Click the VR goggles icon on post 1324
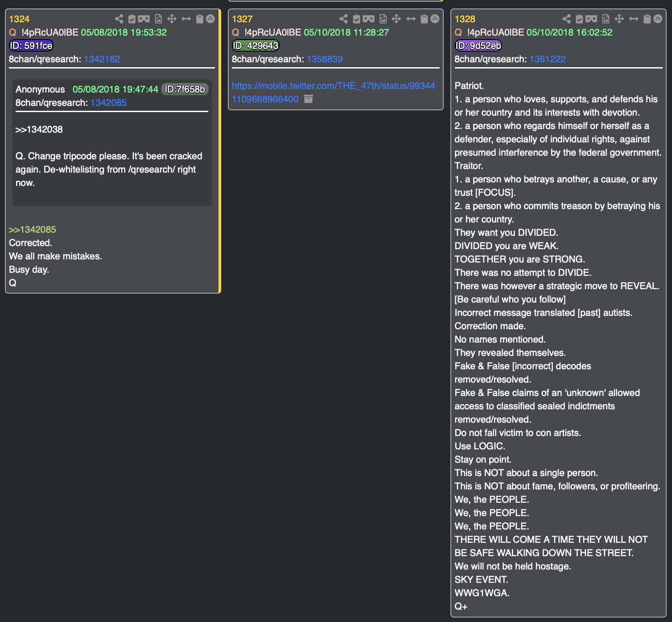 [144, 19]
